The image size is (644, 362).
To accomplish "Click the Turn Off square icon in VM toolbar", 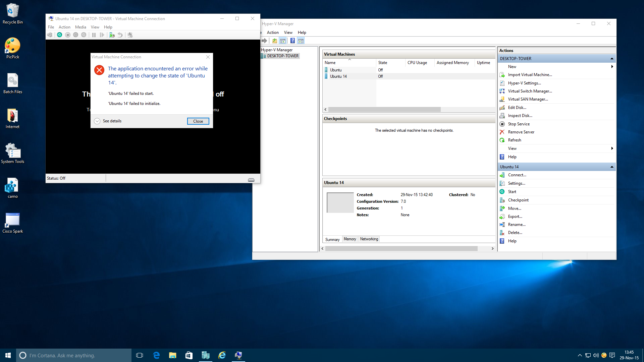I will (68, 35).
